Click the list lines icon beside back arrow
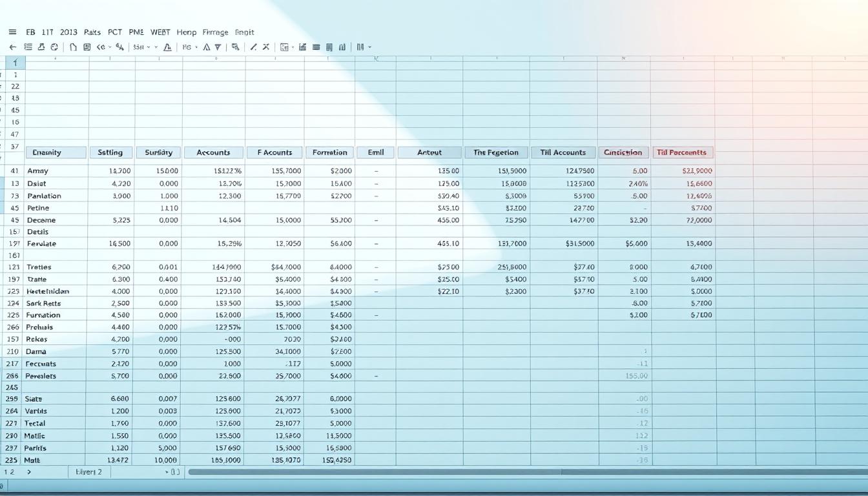 pos(28,47)
